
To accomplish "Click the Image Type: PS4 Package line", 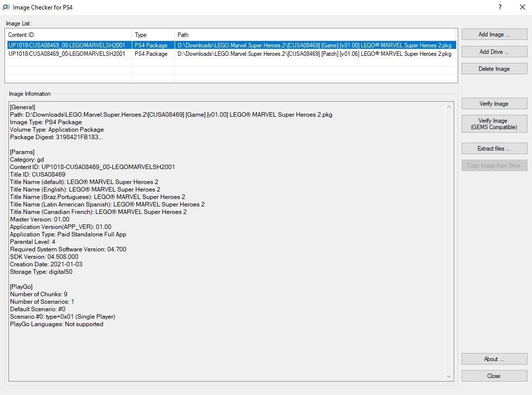I will [x=46, y=122].
